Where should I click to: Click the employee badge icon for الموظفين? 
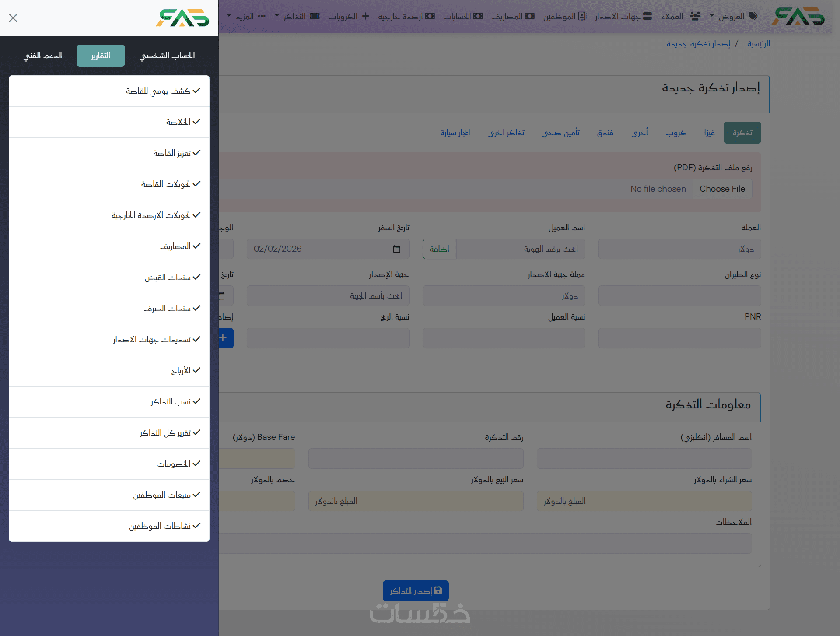click(x=582, y=16)
